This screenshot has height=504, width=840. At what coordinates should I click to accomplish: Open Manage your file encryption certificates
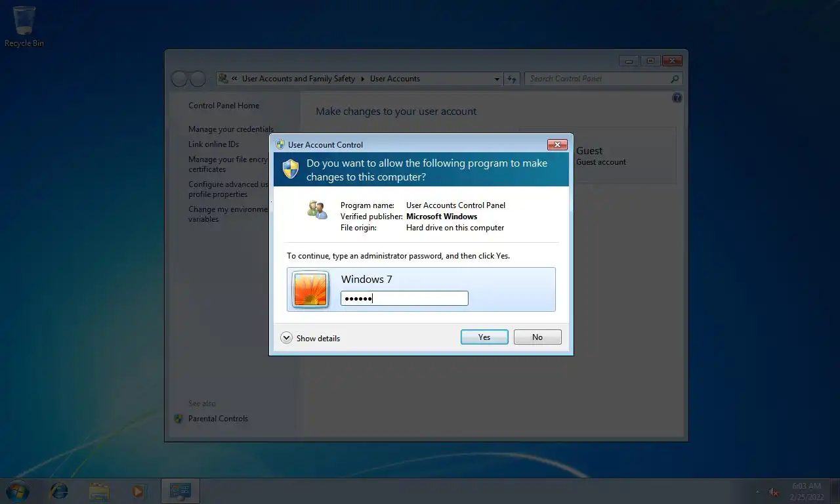pos(228,164)
